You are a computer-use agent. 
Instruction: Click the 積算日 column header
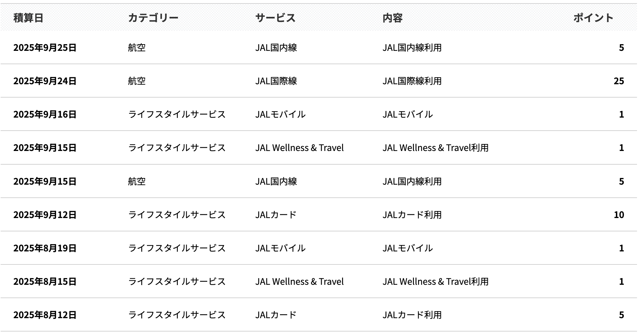(28, 18)
